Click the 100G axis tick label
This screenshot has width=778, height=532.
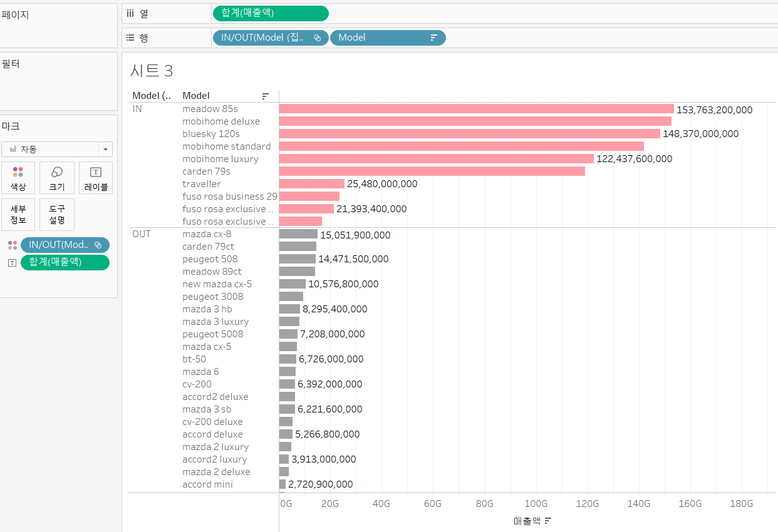pos(536,503)
